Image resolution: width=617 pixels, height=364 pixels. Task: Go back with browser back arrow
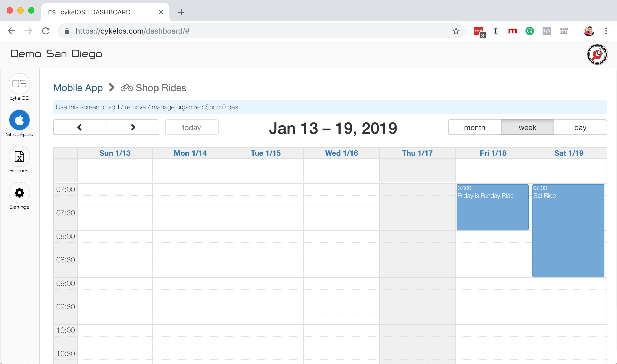point(11,31)
